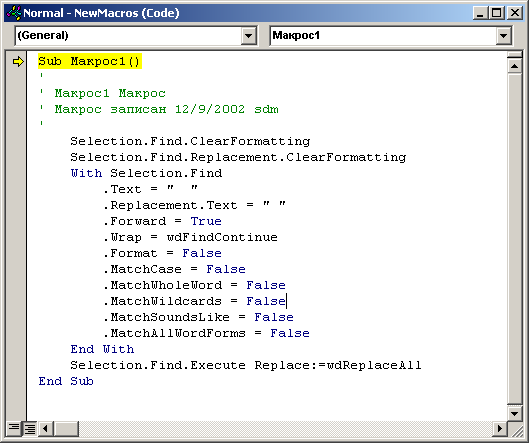Click the '.MatchWildcards = False' line

pyautogui.click(x=194, y=301)
